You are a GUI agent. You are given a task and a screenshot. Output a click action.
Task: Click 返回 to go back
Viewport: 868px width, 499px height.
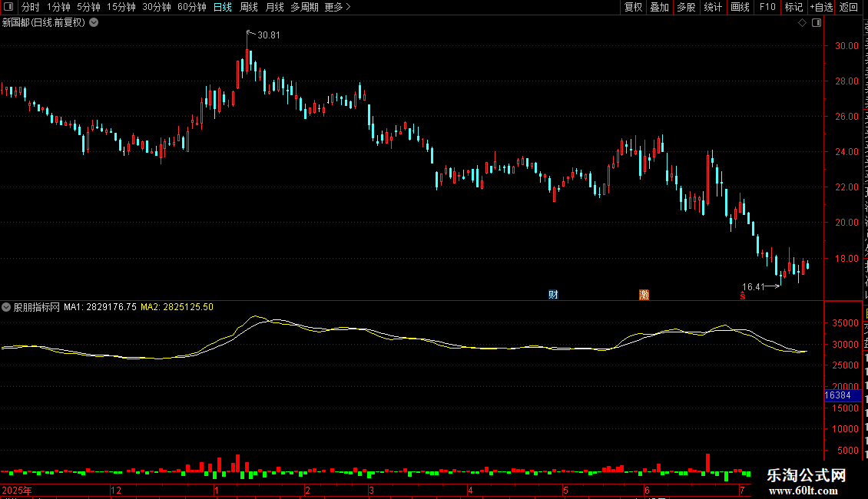click(x=848, y=7)
